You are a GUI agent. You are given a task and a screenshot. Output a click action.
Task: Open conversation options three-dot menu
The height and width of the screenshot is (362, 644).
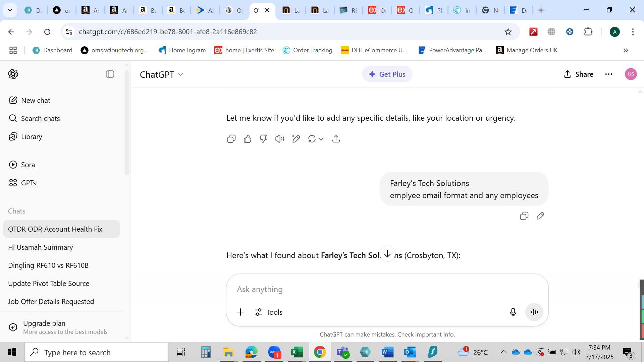tap(609, 74)
